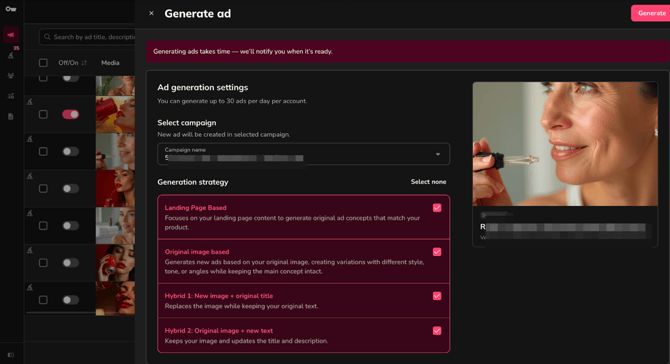
Task: Uncheck the Landing Page Based strategy
Action: [437, 208]
